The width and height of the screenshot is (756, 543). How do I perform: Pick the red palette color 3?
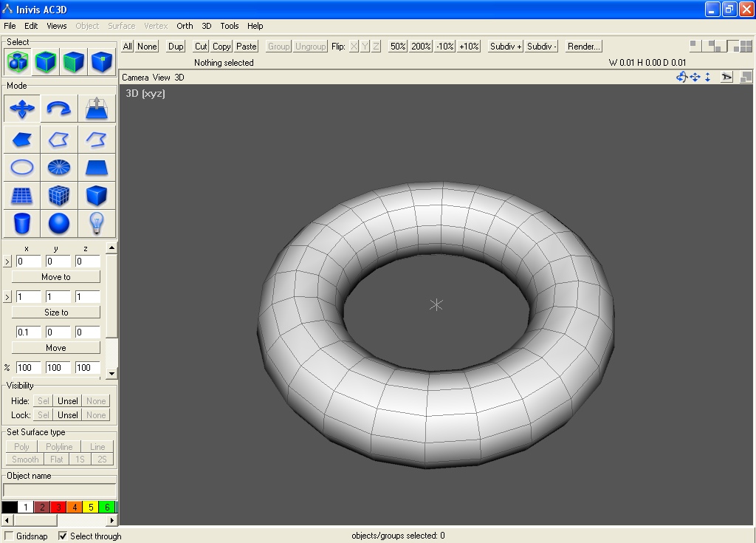pyautogui.click(x=58, y=507)
